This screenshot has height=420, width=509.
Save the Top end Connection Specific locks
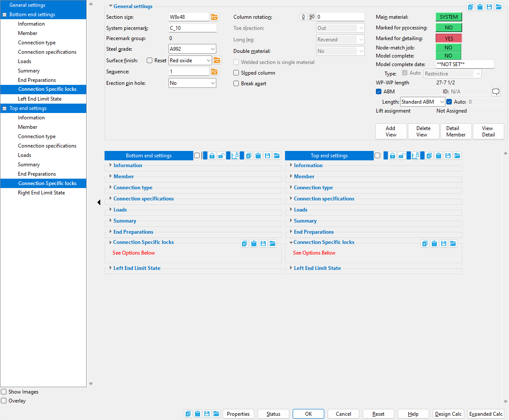click(444, 243)
